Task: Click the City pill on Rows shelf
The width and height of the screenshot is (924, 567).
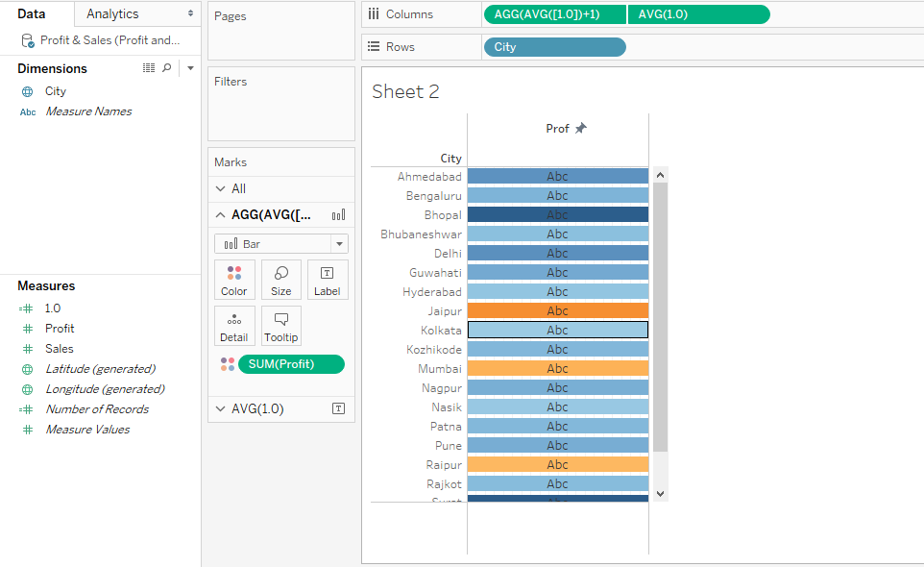Action: coord(554,47)
